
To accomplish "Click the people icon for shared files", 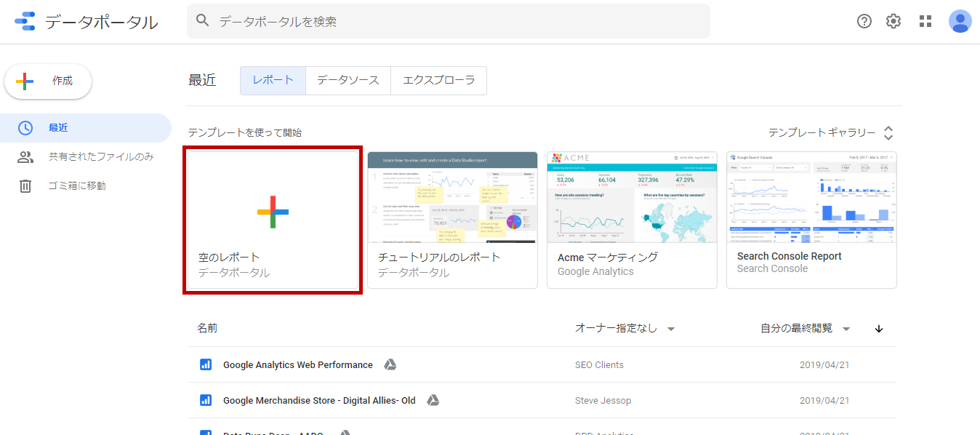I will pyautogui.click(x=25, y=157).
